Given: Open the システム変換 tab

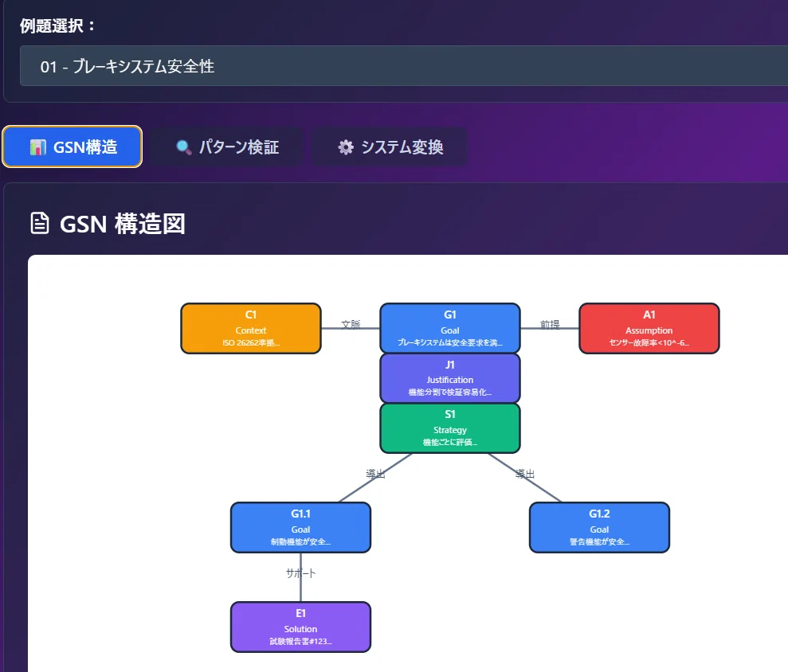Looking at the screenshot, I should click(390, 147).
